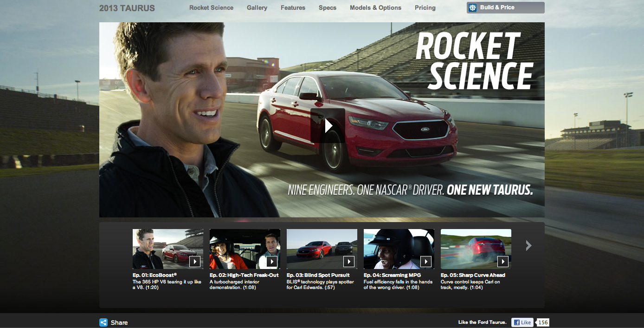Open the Ep. 05: Sharp Curve Ahead title
Screen dimensions: 644x328
tap(473, 275)
